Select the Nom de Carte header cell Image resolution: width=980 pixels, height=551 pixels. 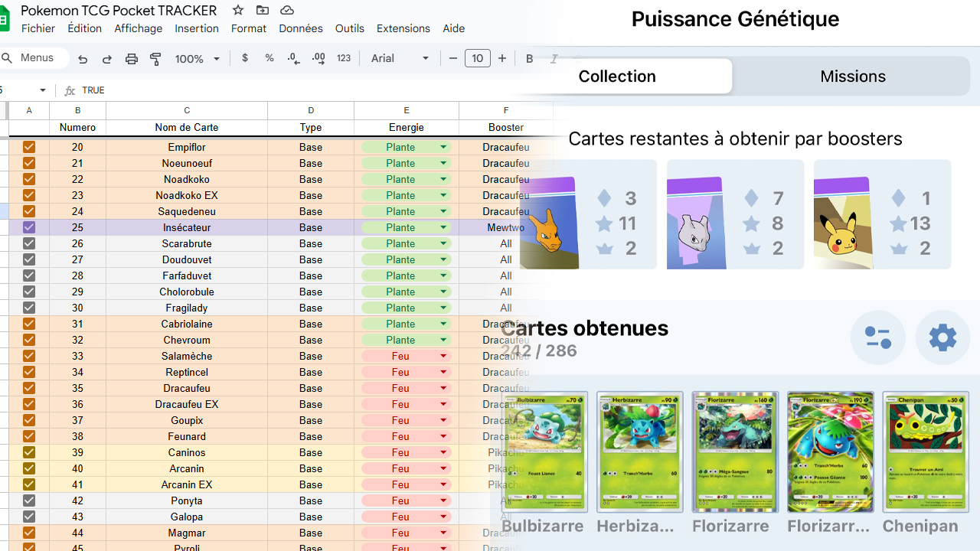(x=187, y=128)
